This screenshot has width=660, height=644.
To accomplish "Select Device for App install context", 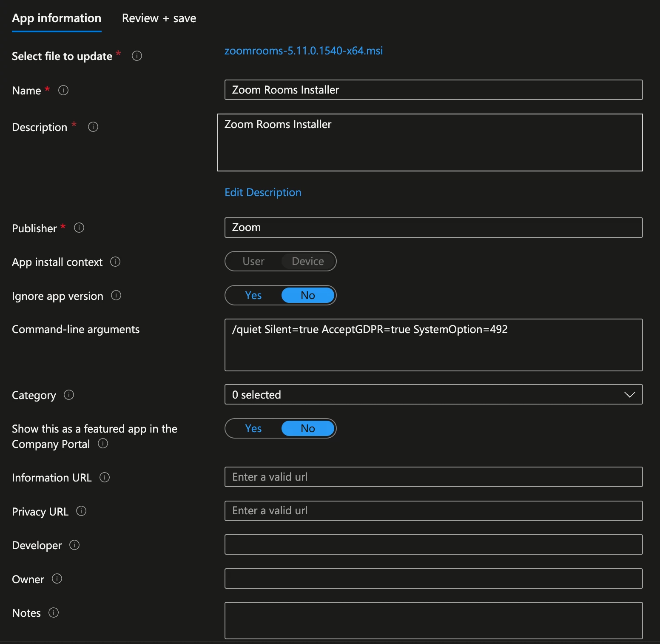I will coord(308,261).
